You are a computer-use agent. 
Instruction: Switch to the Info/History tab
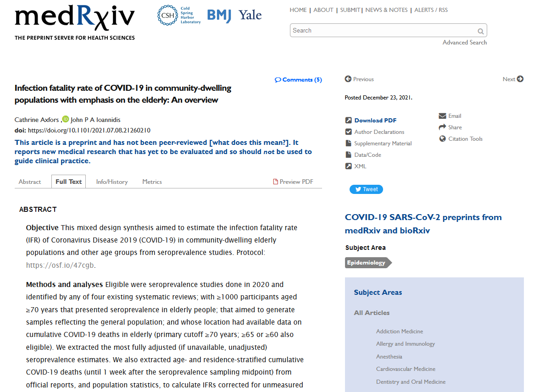pyautogui.click(x=112, y=182)
